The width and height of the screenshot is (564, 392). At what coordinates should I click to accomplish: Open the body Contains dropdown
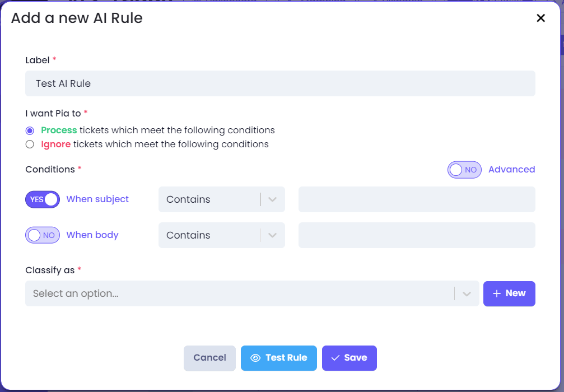222,235
